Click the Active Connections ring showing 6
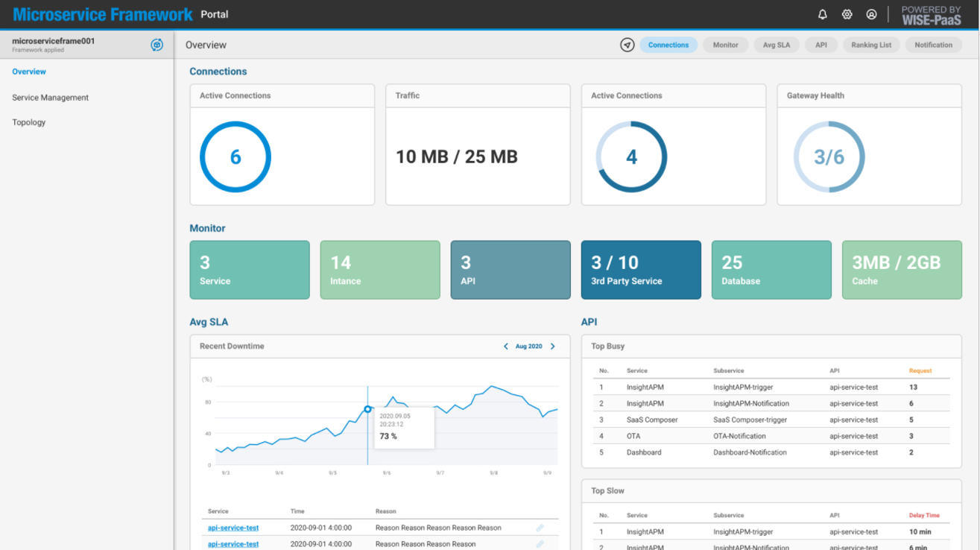 [x=235, y=157]
